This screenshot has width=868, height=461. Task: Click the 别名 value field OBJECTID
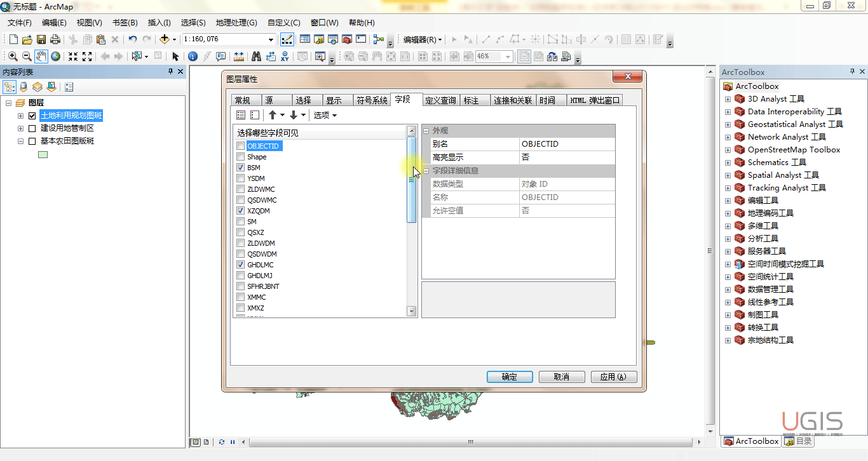click(x=567, y=144)
